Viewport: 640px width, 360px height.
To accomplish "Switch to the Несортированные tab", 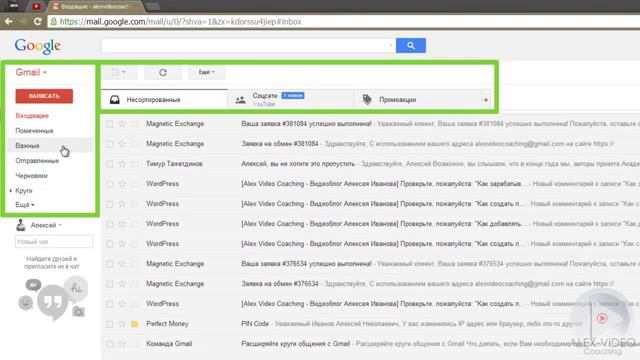I will coord(164,100).
